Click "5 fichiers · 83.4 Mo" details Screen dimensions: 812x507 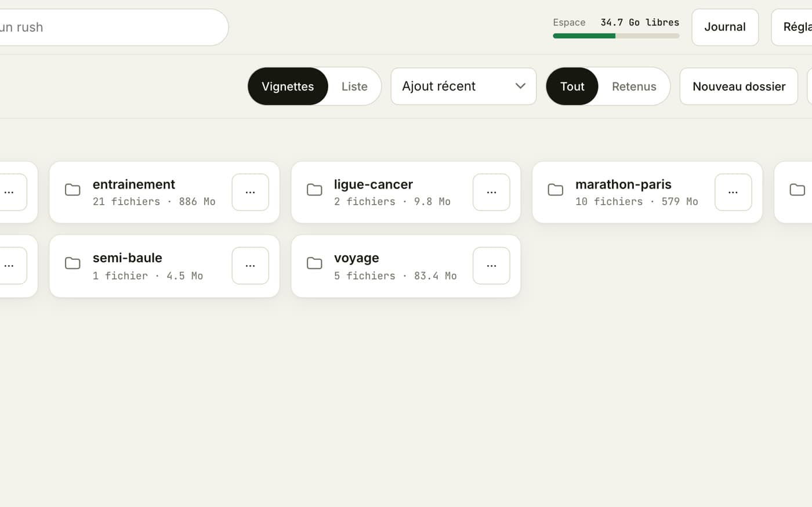[396, 276]
